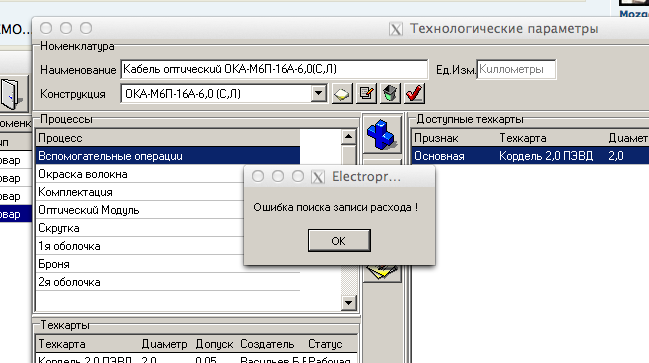Click the Процесс column header
Viewport: 649px width, 363px height.
coord(168,138)
